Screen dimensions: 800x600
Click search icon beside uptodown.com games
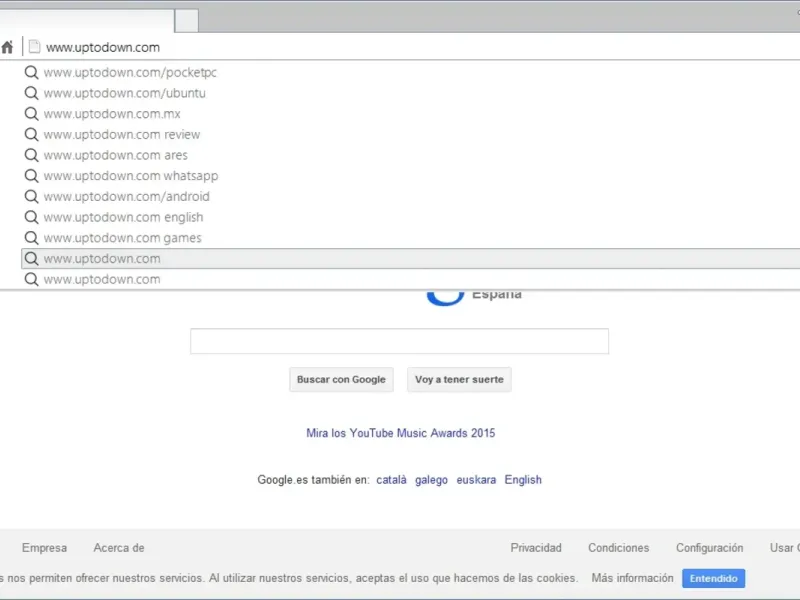[x=32, y=238]
